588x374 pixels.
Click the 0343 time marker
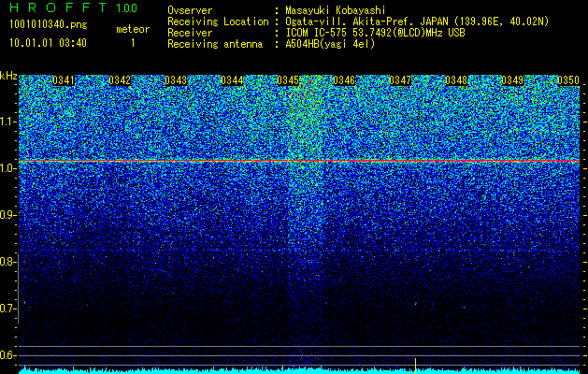pyautogui.click(x=176, y=80)
